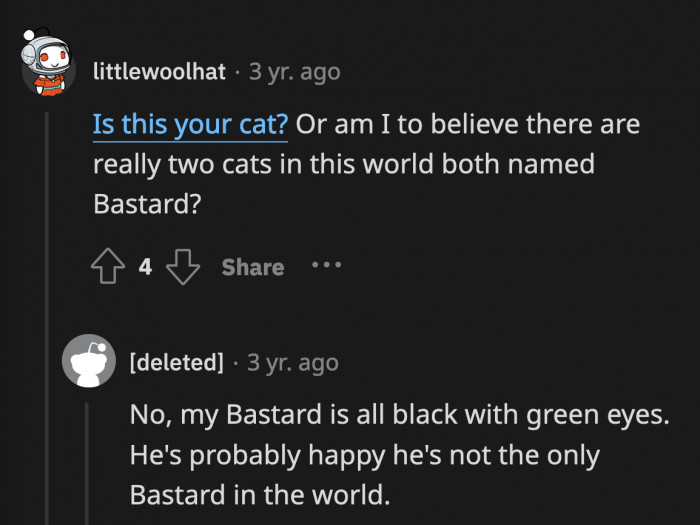Collapse the [deleted] reply via its thread line
Viewport: 700px width, 525px height.
pos(87,463)
